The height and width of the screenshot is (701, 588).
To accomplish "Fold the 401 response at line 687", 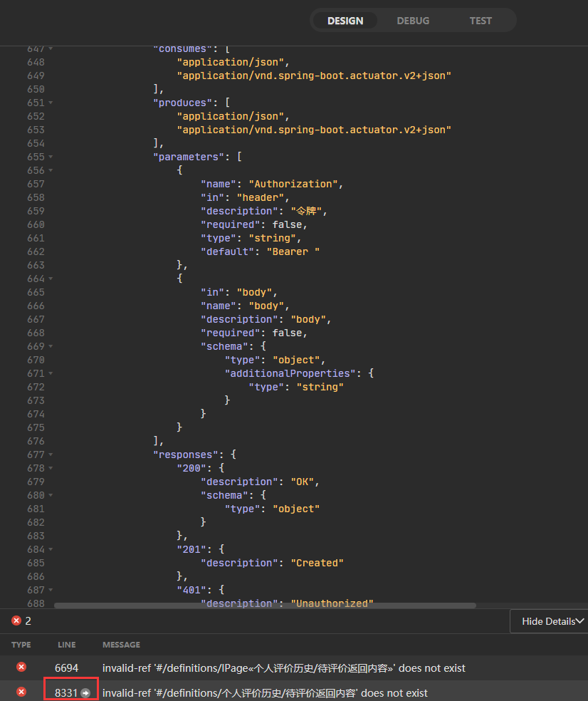I will point(51,590).
